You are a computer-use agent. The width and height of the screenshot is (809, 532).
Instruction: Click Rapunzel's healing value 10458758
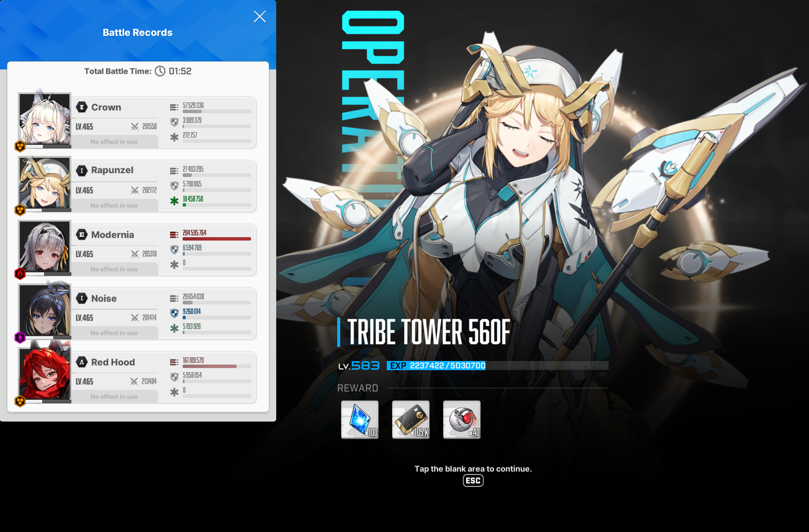pyautogui.click(x=193, y=199)
